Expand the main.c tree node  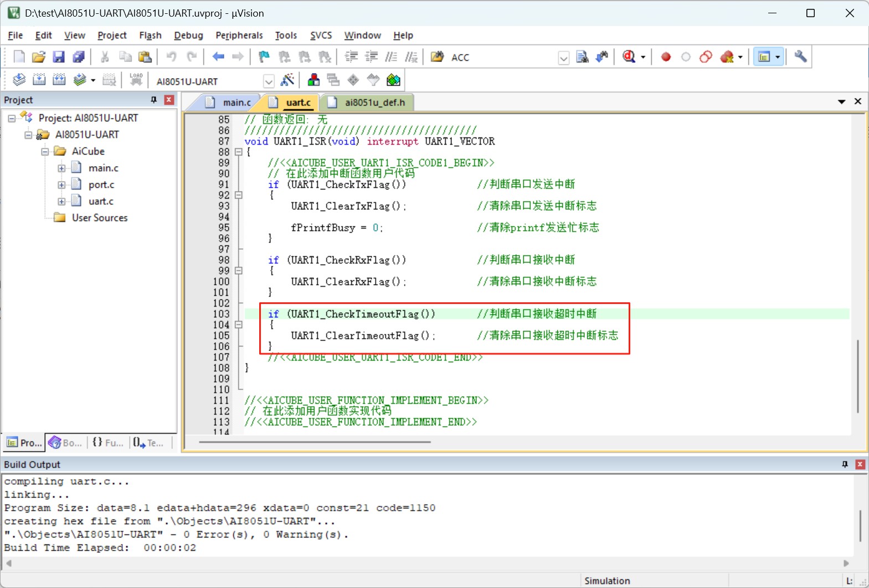coord(61,168)
